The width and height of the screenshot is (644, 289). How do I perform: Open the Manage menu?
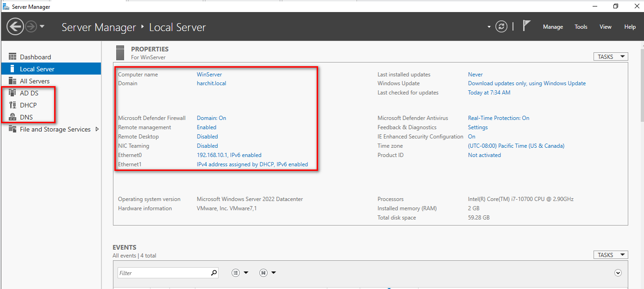(553, 27)
